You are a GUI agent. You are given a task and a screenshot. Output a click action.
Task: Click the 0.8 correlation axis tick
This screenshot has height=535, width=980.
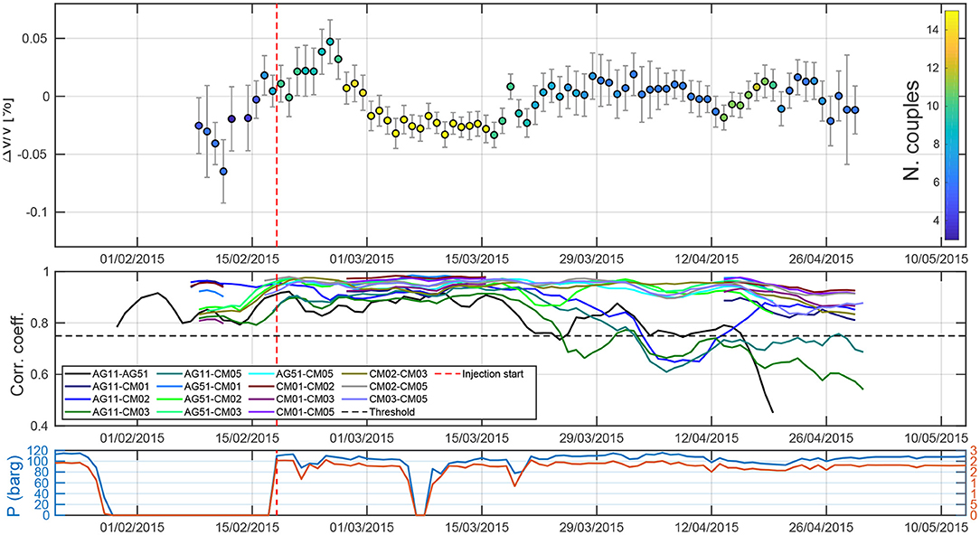tap(41, 324)
